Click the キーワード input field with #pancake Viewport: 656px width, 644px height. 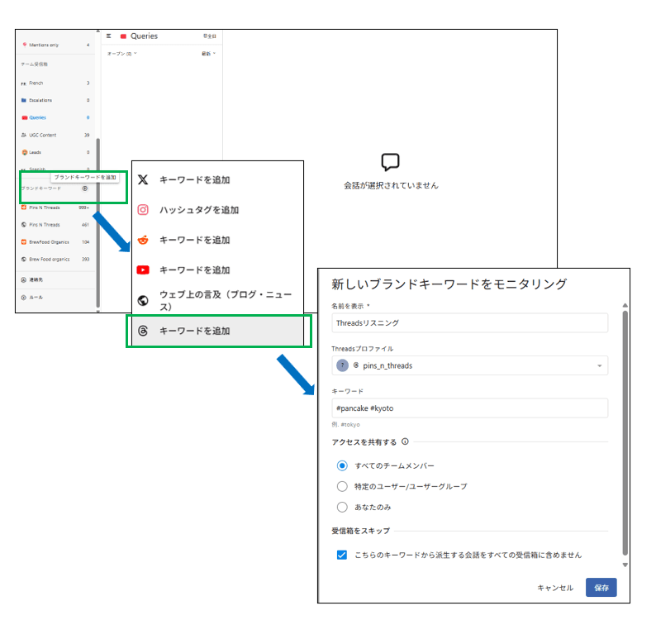click(469, 408)
